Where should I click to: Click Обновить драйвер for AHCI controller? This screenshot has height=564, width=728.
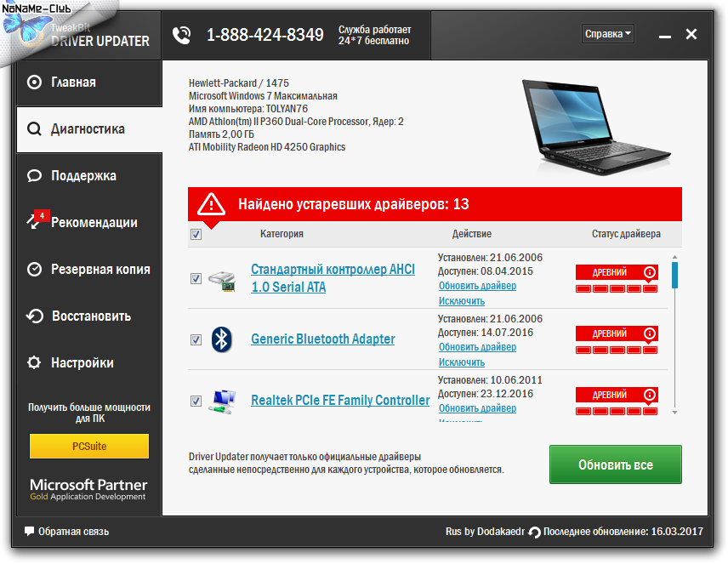pyautogui.click(x=477, y=286)
